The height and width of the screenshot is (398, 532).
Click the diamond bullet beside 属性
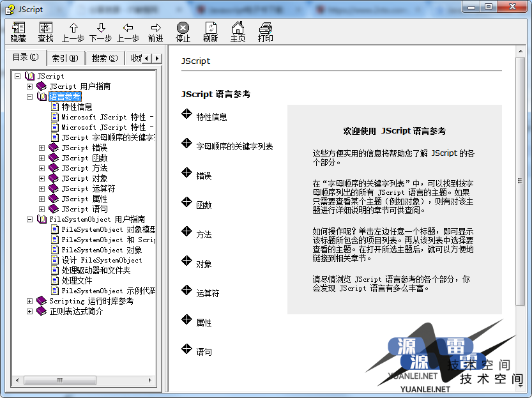pos(186,319)
